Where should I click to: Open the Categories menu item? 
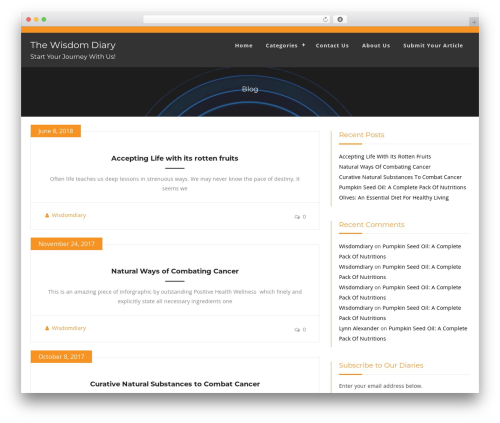(281, 46)
